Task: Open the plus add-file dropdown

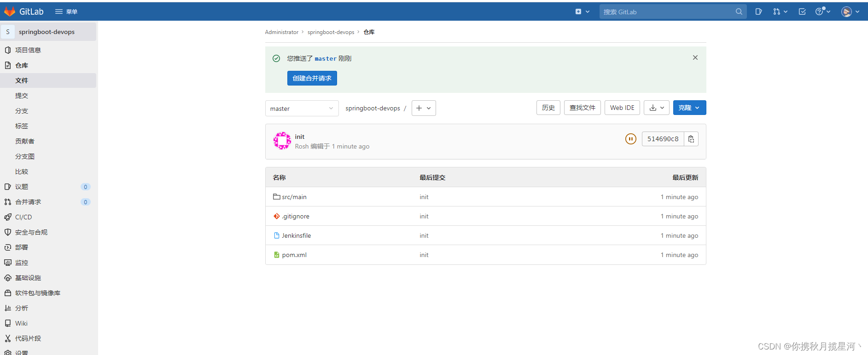Action: 424,108
